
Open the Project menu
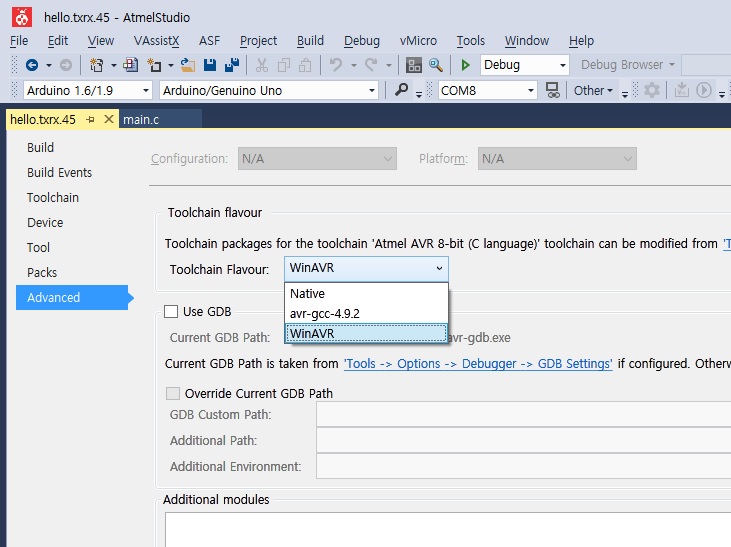(258, 41)
